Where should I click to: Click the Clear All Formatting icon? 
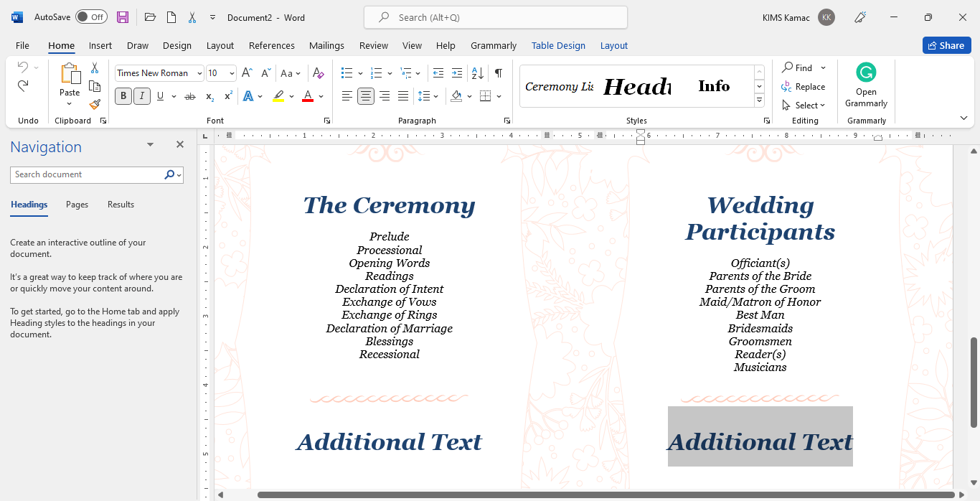point(319,72)
